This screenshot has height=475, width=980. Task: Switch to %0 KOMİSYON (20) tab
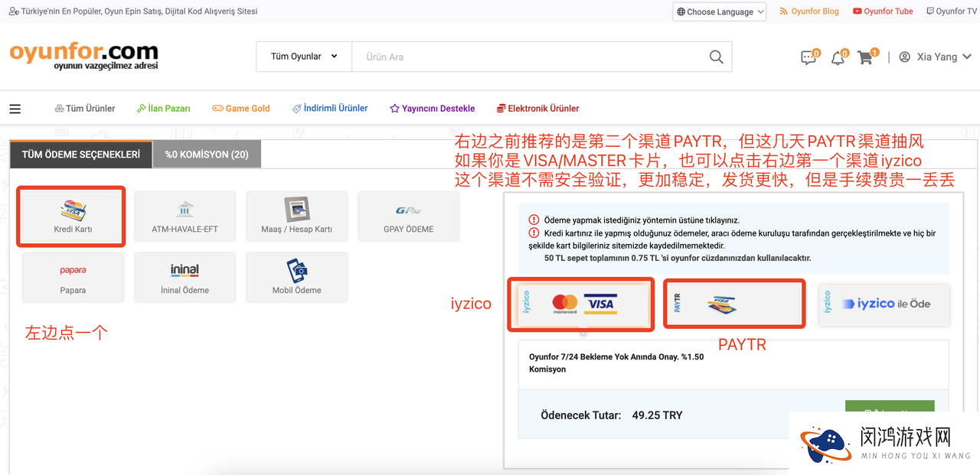click(x=207, y=155)
